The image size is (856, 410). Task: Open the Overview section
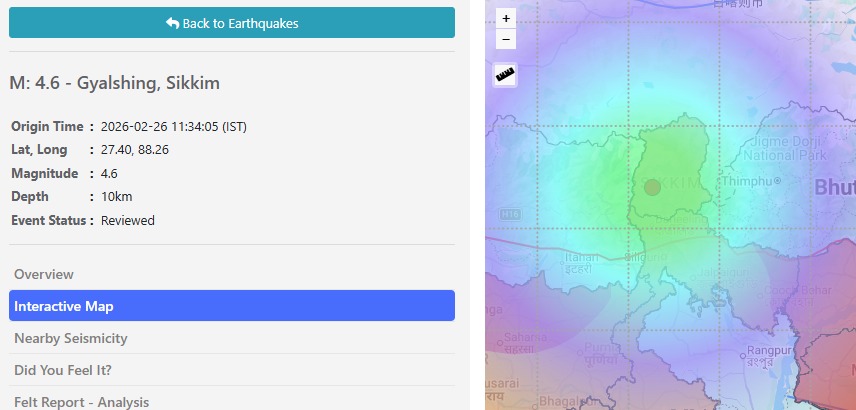(x=44, y=274)
